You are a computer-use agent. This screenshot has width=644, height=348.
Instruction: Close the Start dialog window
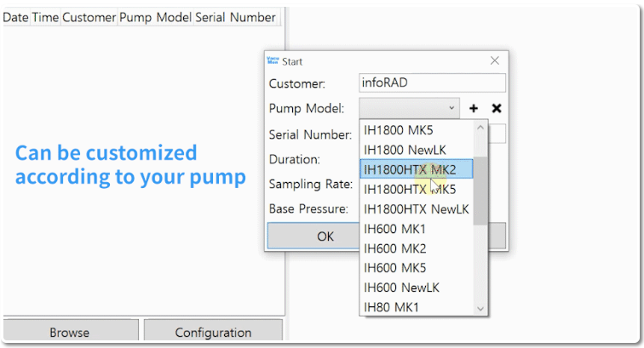coord(494,60)
